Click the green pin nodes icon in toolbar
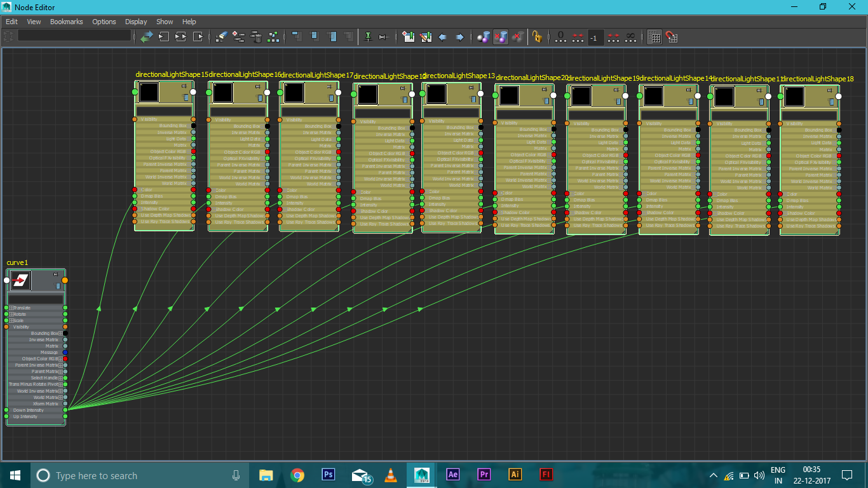 pos(368,37)
